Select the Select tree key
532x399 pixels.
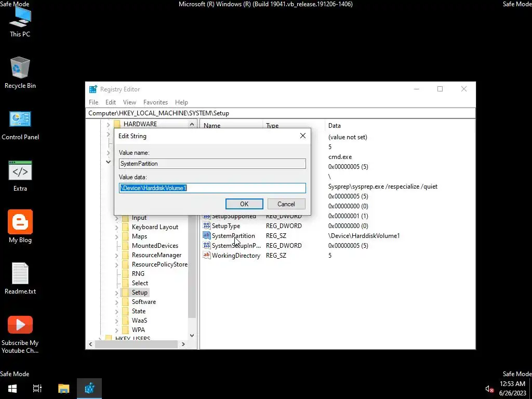click(x=140, y=283)
